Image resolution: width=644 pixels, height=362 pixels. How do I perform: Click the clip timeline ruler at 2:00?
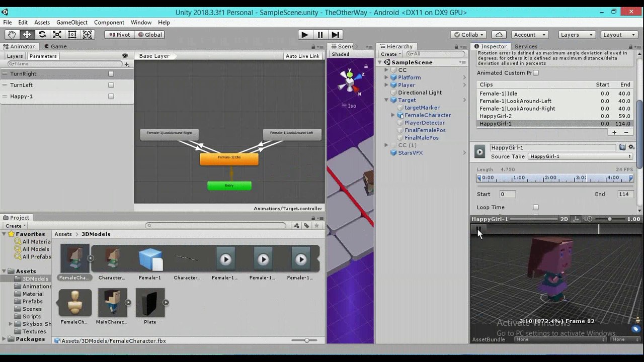point(550,178)
